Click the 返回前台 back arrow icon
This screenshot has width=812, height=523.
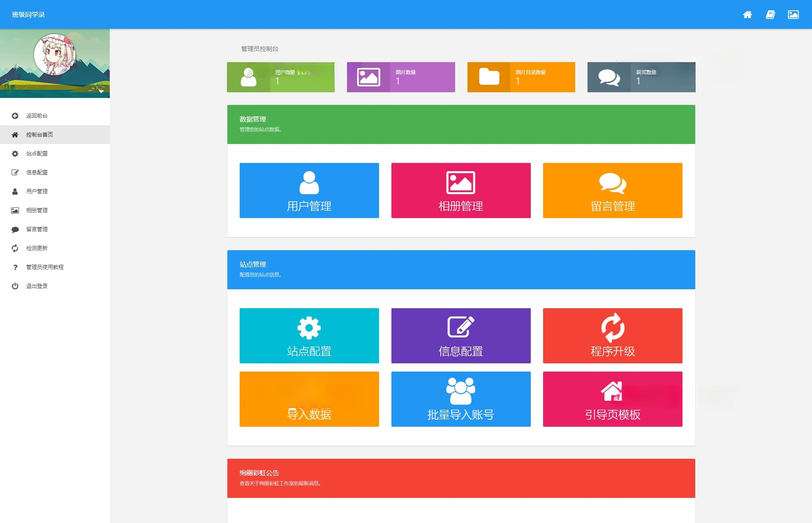pos(15,116)
